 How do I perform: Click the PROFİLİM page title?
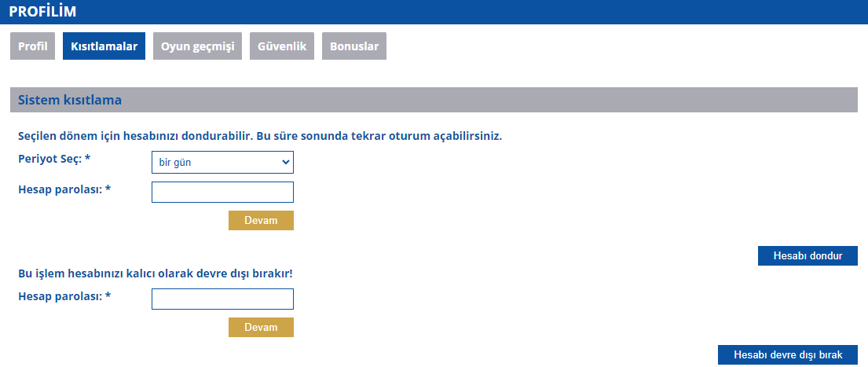pyautogui.click(x=42, y=12)
